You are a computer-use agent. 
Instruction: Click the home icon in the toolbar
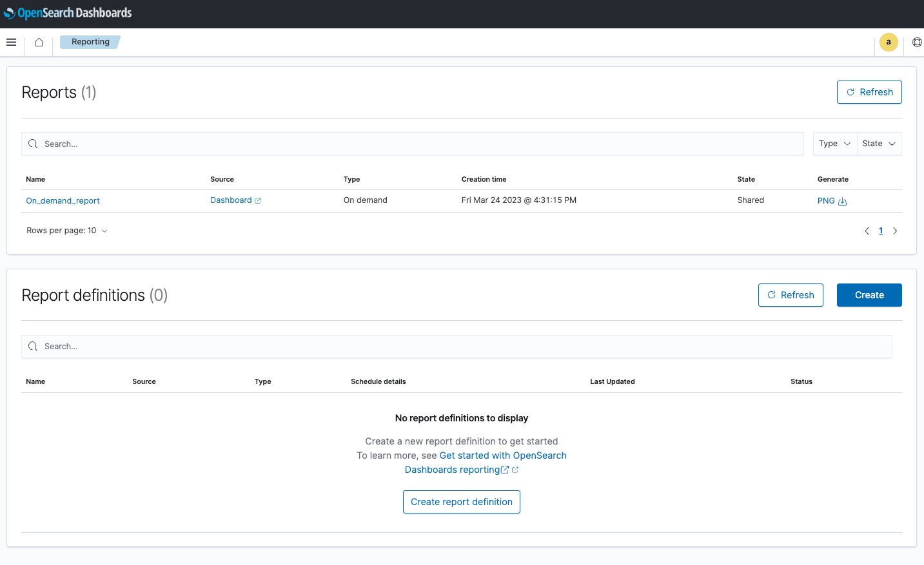[x=38, y=41]
